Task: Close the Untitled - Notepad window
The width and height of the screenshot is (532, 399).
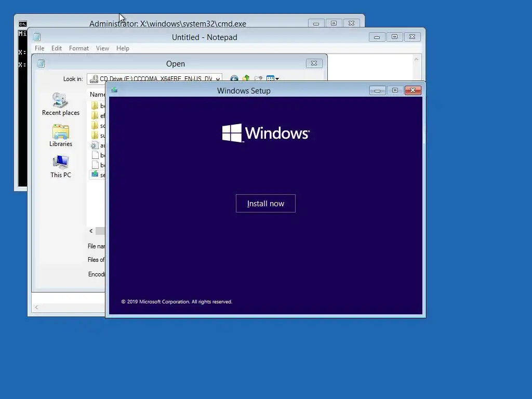Action: tap(412, 37)
